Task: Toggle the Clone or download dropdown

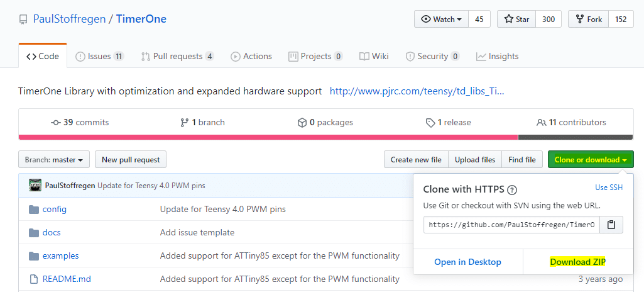Action: [590, 160]
